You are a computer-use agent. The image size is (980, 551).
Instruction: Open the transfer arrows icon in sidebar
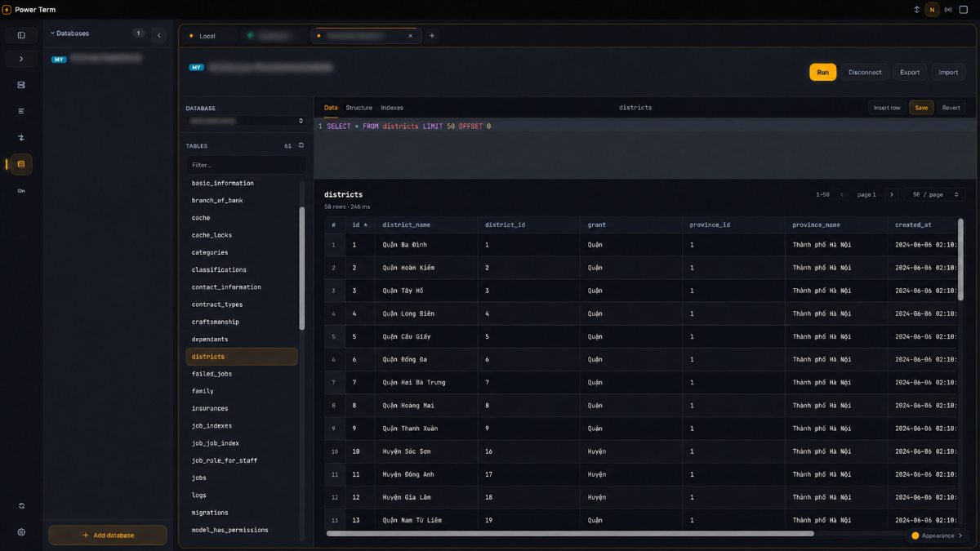coord(21,138)
